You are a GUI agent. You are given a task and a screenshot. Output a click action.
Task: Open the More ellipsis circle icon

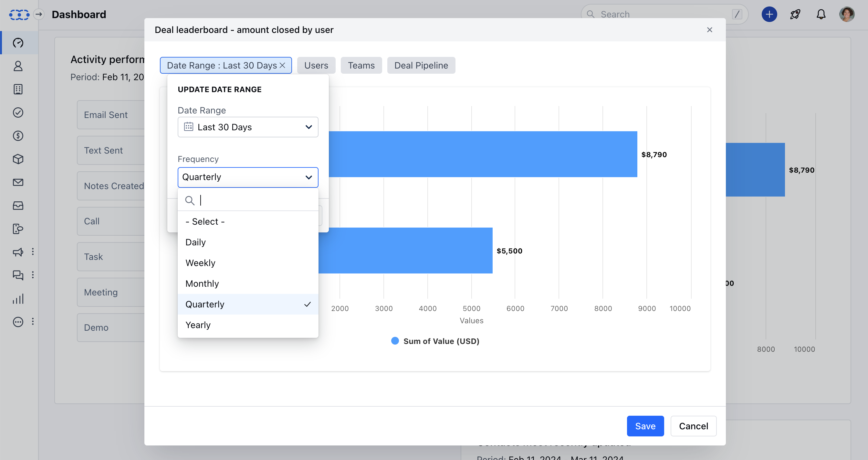tap(18, 322)
